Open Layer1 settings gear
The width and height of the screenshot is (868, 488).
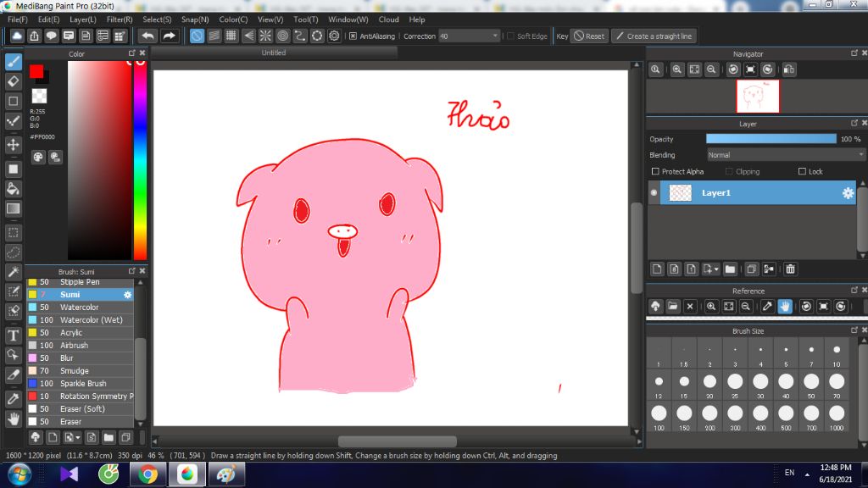click(x=847, y=193)
